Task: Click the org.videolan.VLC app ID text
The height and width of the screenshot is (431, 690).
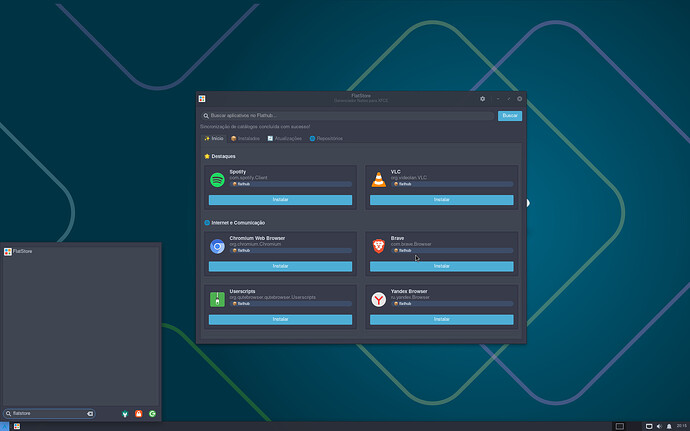Action: coord(409,178)
